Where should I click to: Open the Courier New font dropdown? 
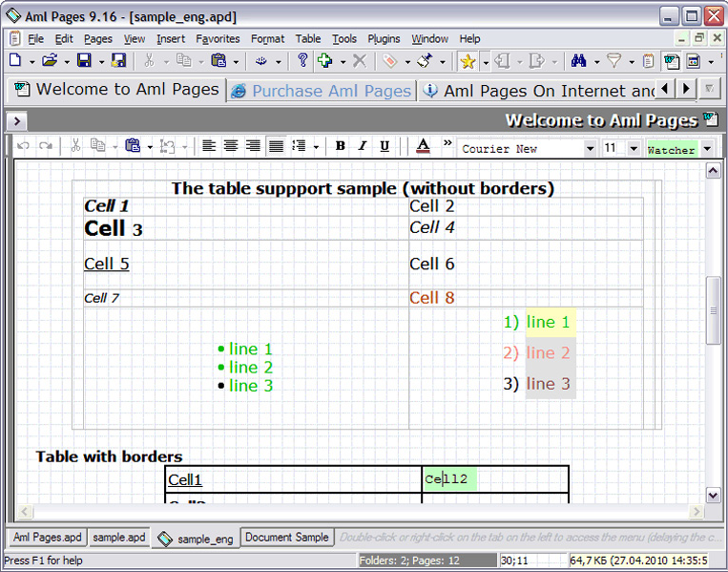tap(589, 149)
